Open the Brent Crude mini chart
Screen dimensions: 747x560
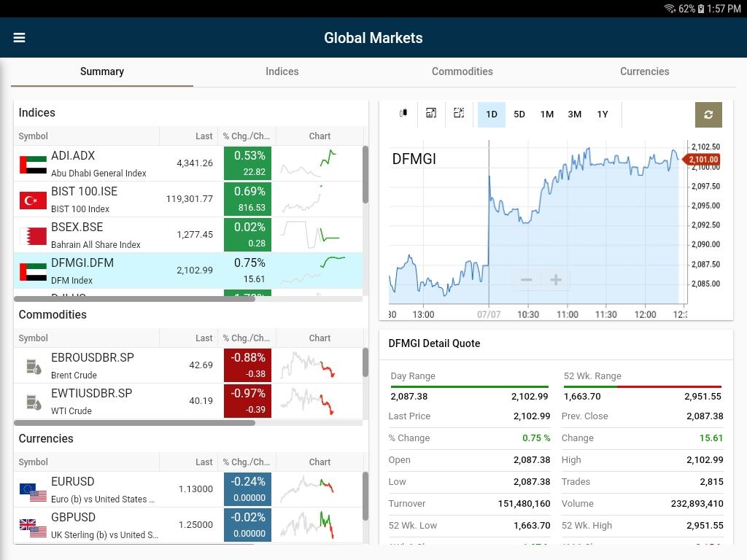[x=308, y=365]
